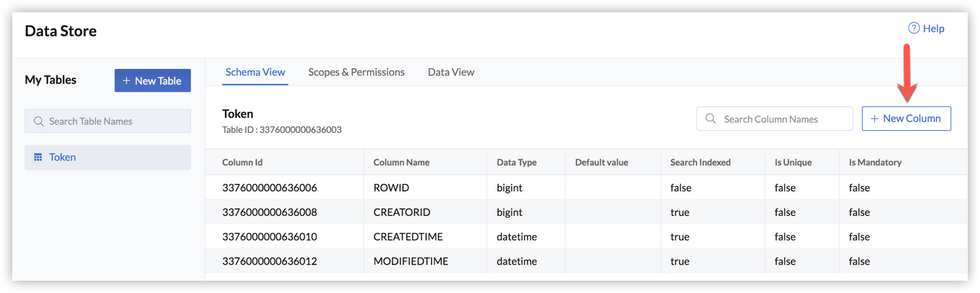Select the MODIFIEDTIME column name cell
980x293 pixels.
tap(410, 261)
